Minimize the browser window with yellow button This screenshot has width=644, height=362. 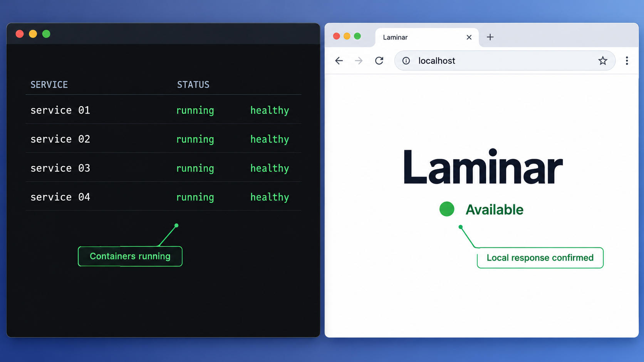[347, 36]
